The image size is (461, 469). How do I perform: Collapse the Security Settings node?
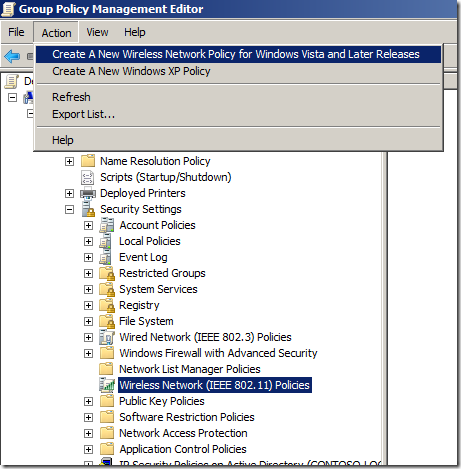(x=69, y=209)
